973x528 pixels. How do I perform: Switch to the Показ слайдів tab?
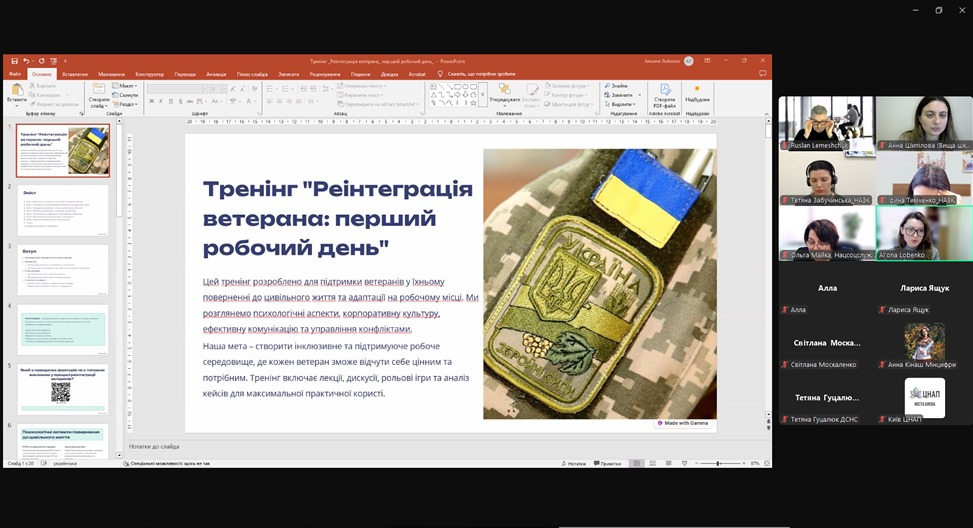click(x=252, y=74)
